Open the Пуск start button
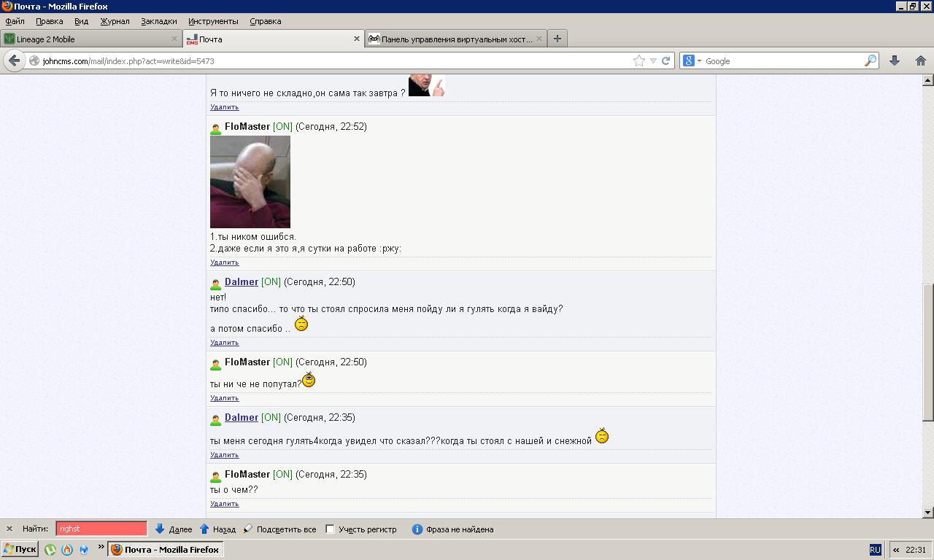934x560 pixels. (x=20, y=550)
